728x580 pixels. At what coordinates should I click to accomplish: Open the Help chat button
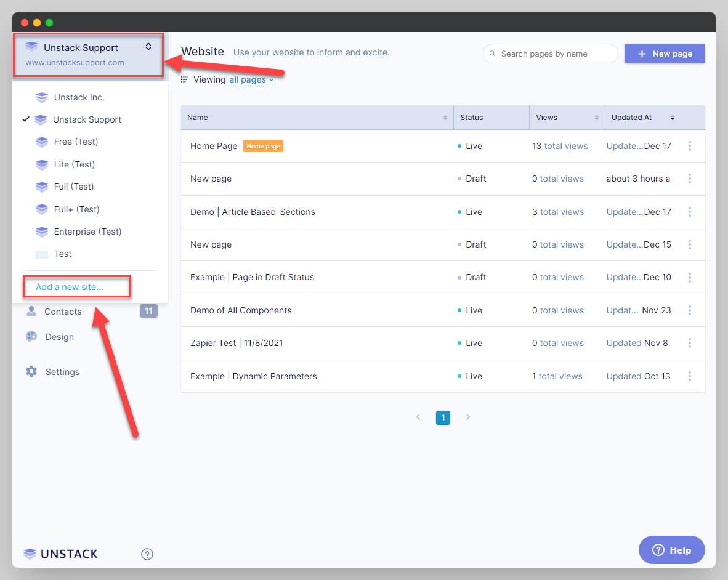click(x=671, y=550)
